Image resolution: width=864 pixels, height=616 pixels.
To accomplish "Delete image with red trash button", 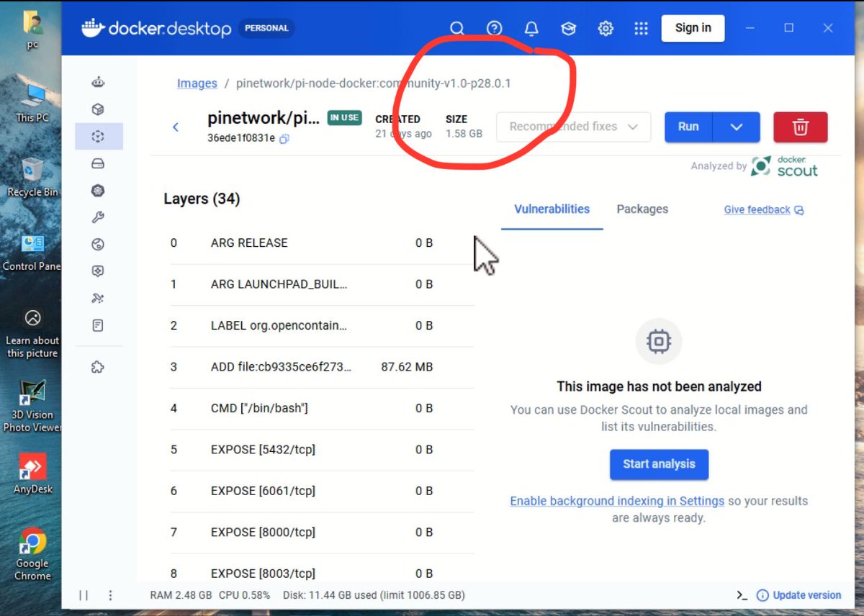I will 801,127.
